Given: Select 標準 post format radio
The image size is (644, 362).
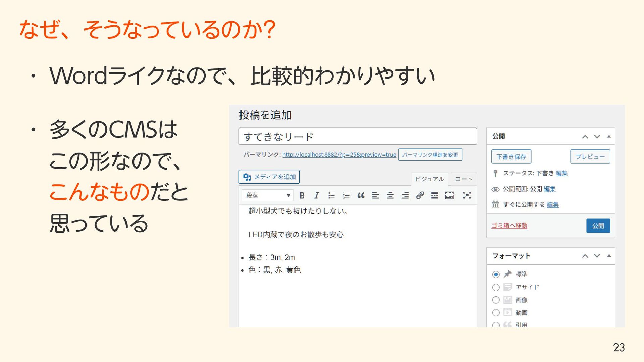Looking at the screenshot, I should [496, 275].
